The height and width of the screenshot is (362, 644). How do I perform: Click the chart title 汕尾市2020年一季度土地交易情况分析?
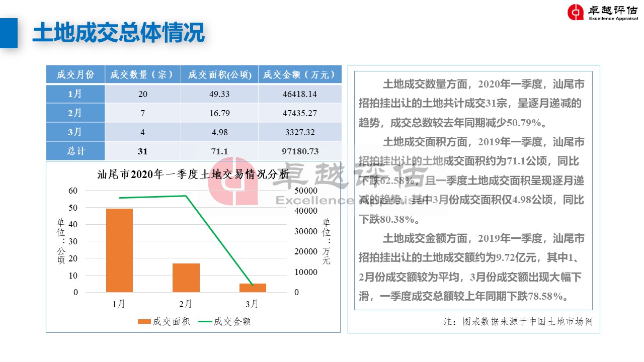click(193, 174)
